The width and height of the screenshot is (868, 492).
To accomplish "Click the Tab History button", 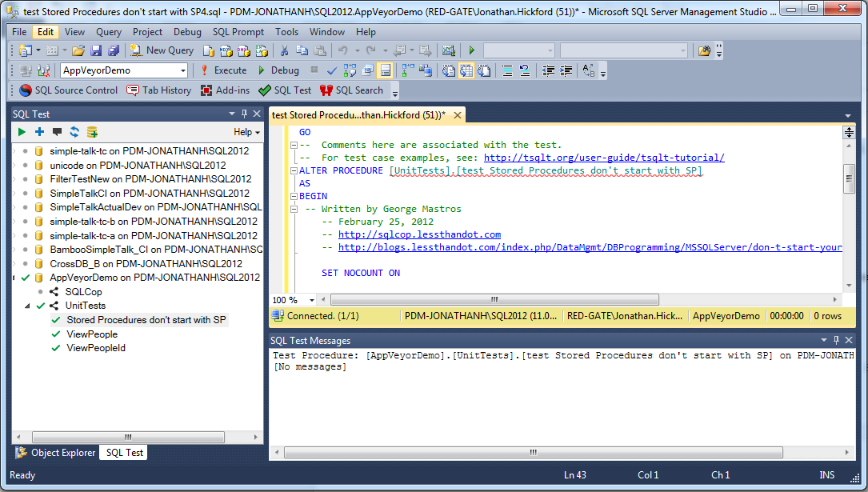I will pyautogui.click(x=159, y=90).
